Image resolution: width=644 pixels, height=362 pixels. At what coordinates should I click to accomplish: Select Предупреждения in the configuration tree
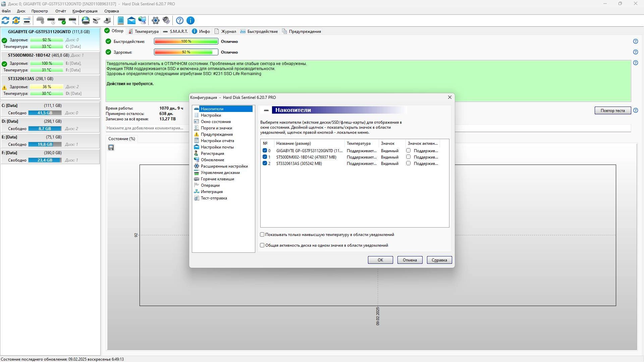pos(217,134)
